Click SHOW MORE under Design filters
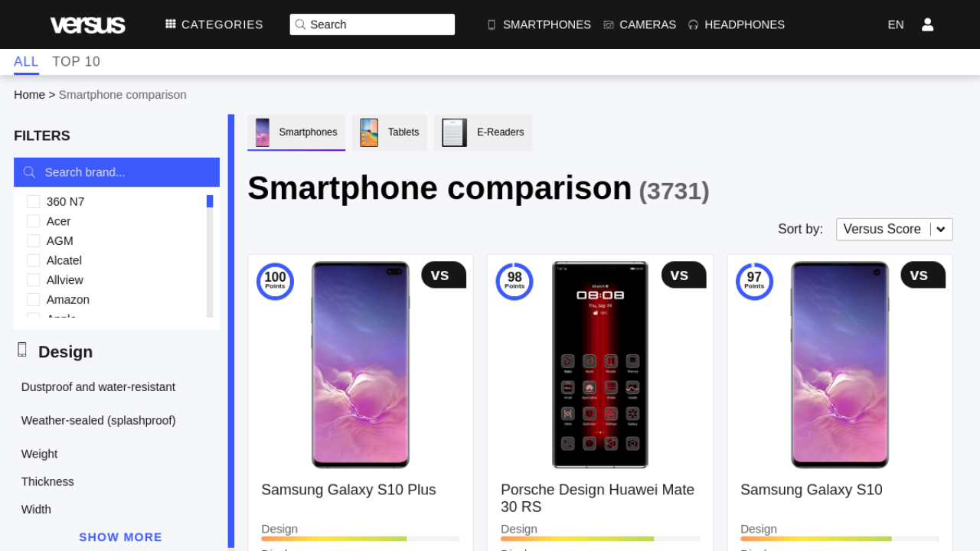Image resolution: width=980 pixels, height=551 pixels. click(120, 537)
